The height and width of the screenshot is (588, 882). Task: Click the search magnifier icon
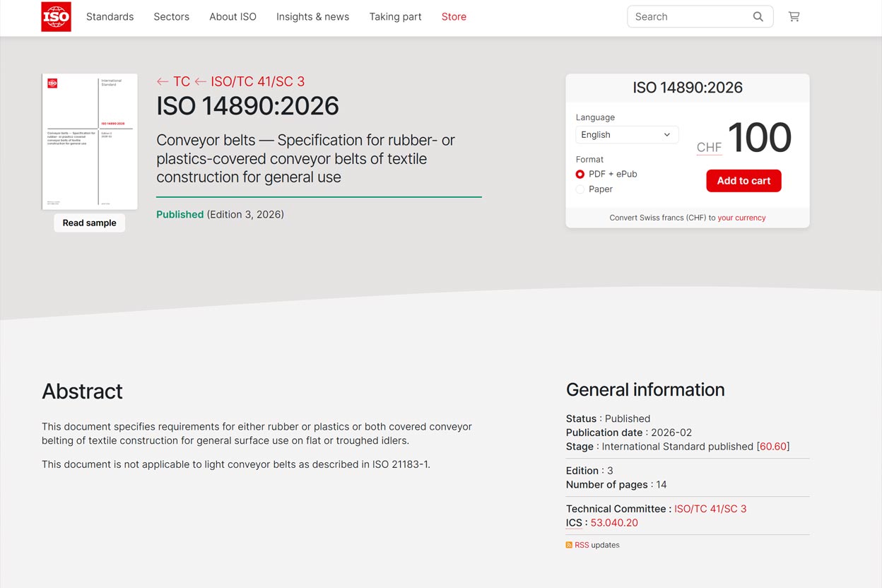coord(758,17)
